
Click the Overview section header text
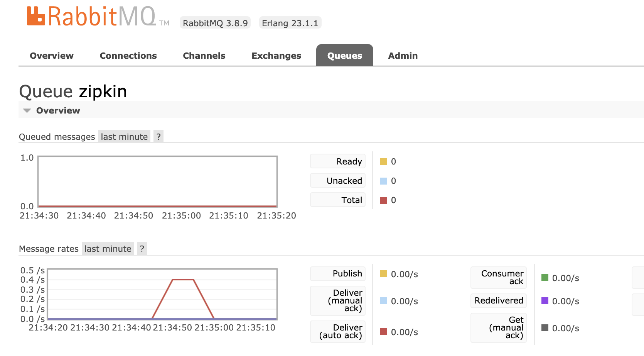[58, 110]
